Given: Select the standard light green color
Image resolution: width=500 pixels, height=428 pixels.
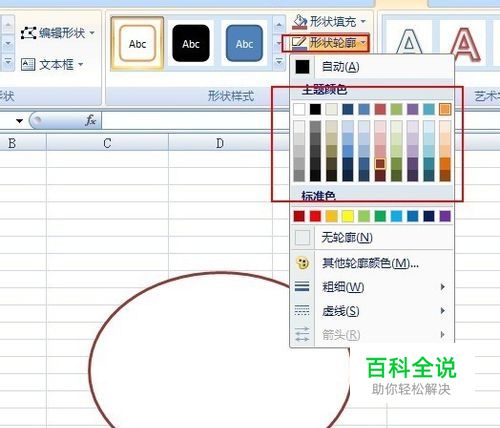Looking at the screenshot, I should point(364,216).
